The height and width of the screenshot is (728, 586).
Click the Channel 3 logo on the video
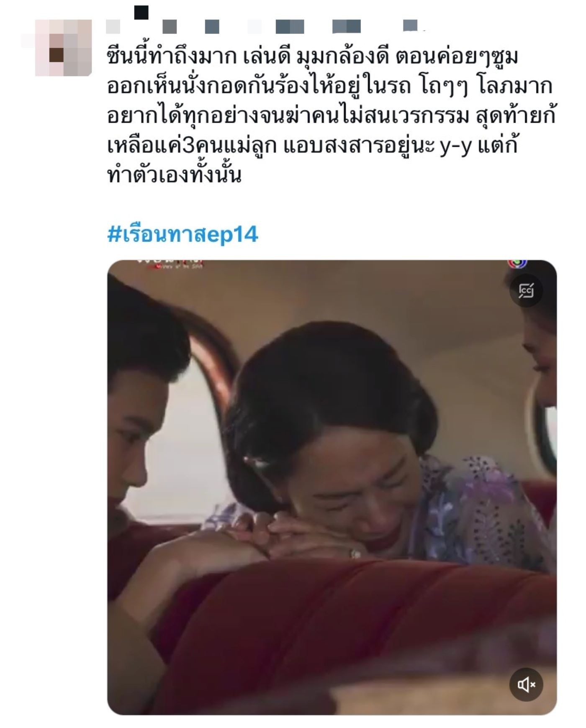tap(518, 263)
